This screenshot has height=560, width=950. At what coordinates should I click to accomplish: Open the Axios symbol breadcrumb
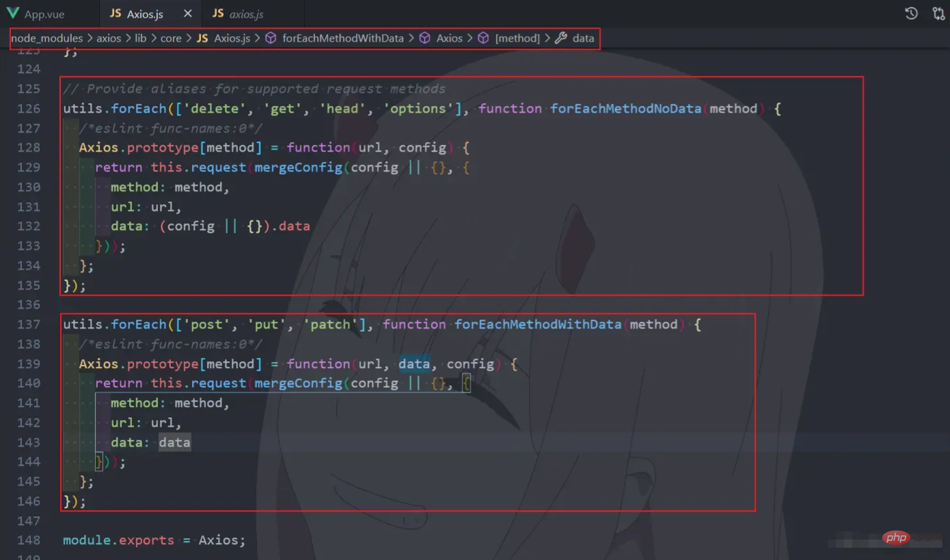(x=441, y=38)
